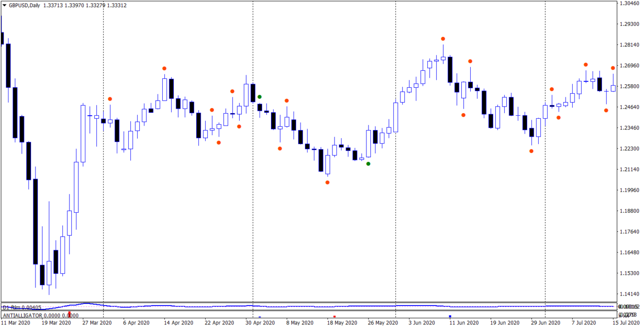Click the 8 May 2020 date label
Screen dimensions: 644x328
click(301, 323)
